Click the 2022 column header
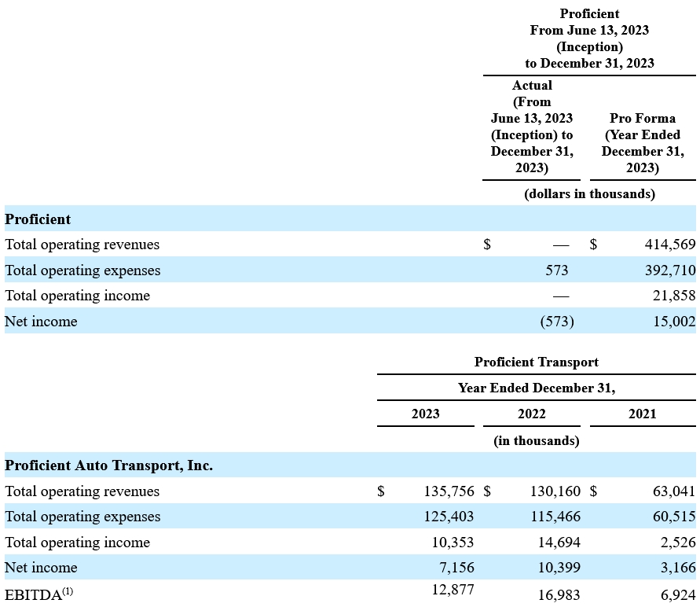The image size is (700, 607). pos(532,414)
